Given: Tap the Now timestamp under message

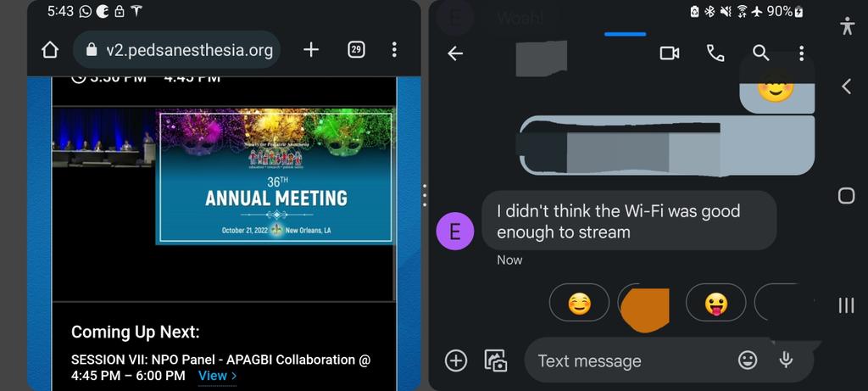Looking at the screenshot, I should tap(509, 260).
